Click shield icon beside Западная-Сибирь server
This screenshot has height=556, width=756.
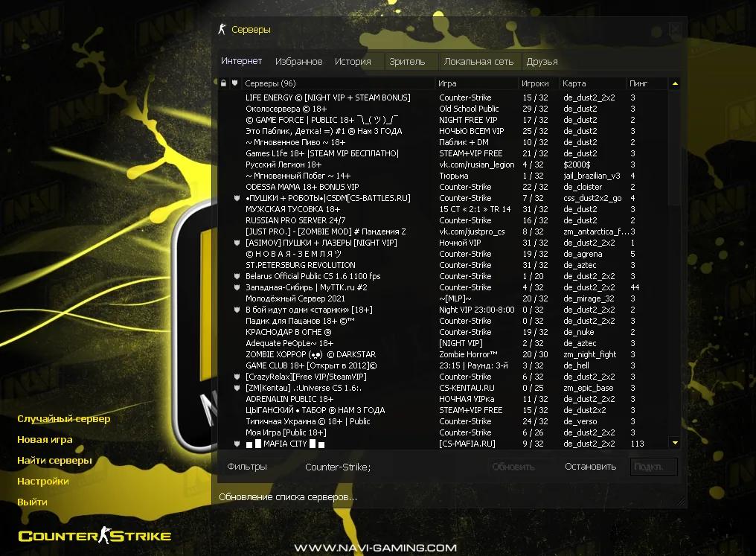(x=237, y=287)
